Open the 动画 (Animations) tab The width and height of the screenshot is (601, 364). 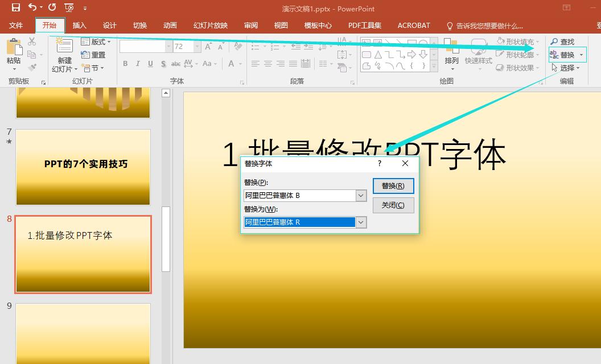[x=170, y=26]
